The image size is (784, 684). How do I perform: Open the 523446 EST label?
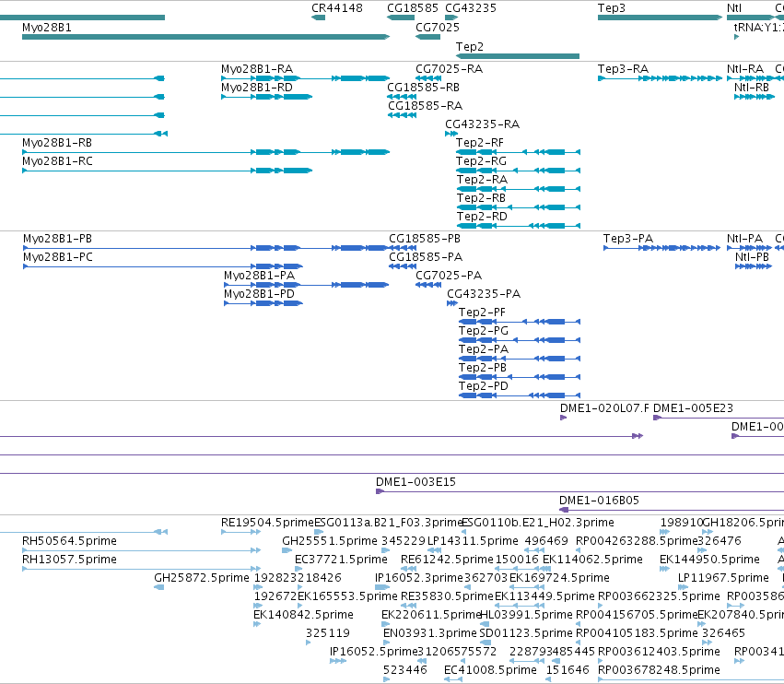pyautogui.click(x=405, y=669)
